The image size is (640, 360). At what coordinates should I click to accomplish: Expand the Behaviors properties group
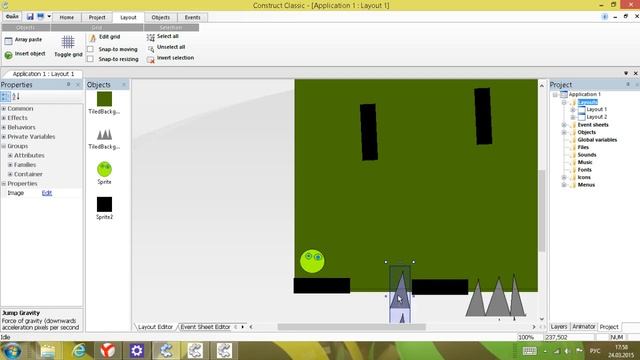point(4,127)
